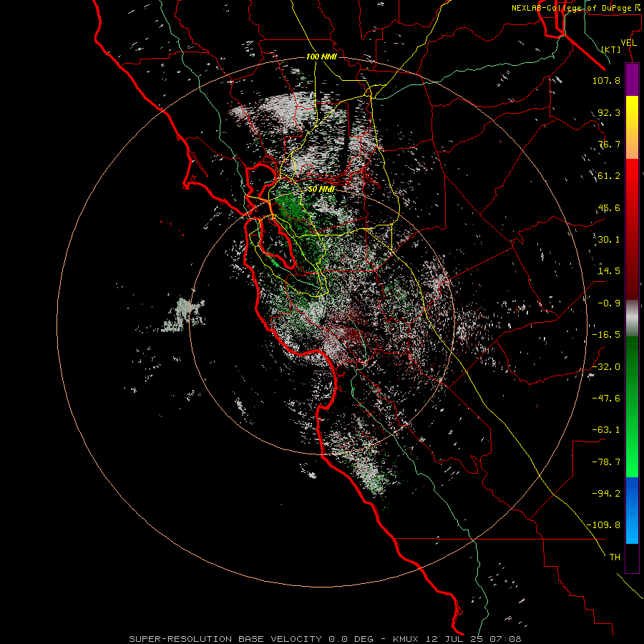Click the 92.3 legend value

click(x=609, y=112)
